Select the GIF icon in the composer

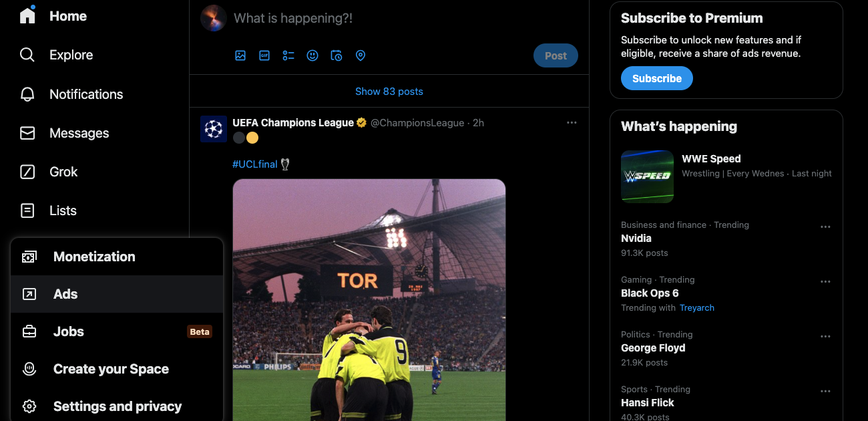point(264,55)
